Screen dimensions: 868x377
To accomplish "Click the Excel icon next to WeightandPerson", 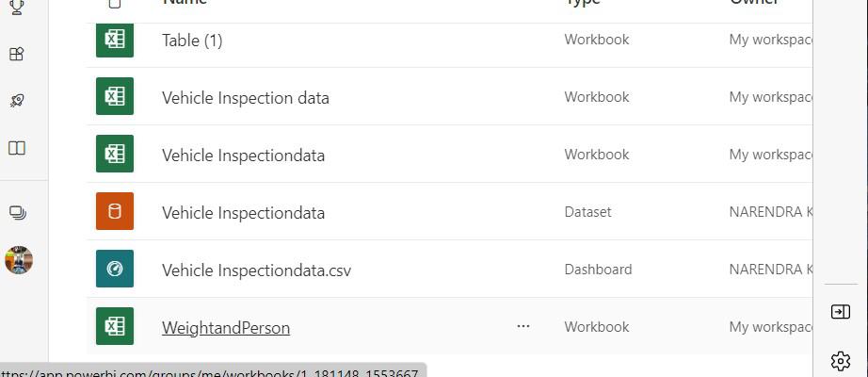I will (115, 327).
